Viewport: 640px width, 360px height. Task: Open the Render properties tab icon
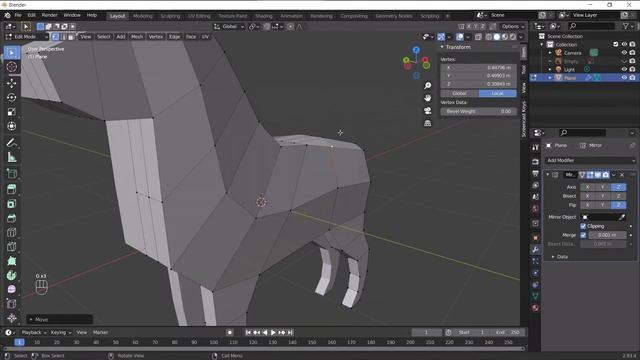[x=536, y=162]
